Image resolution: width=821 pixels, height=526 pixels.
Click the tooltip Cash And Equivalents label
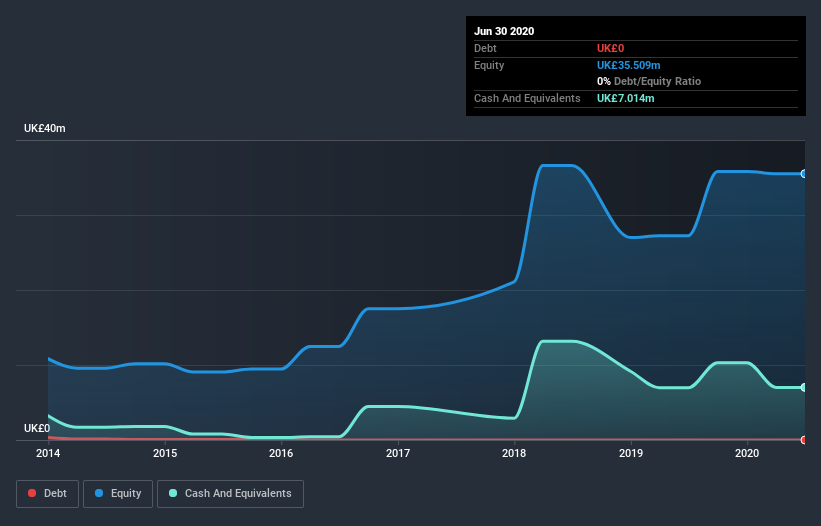527,98
